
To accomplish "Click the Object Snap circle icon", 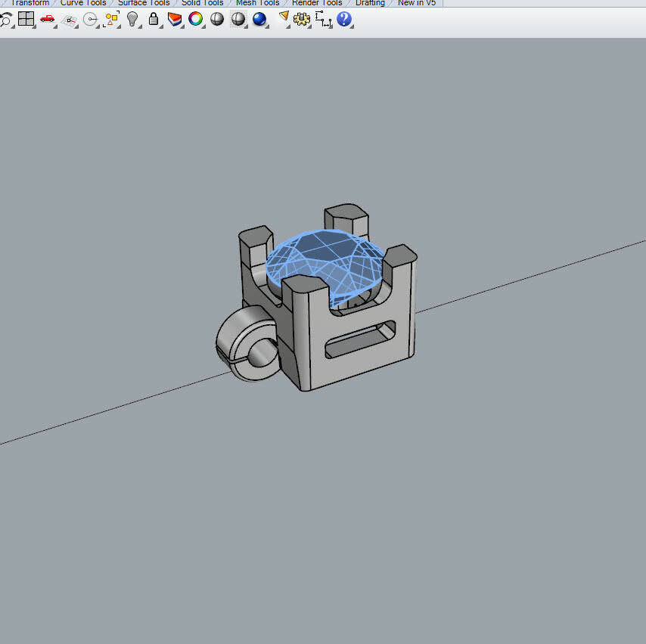I will tap(90, 19).
